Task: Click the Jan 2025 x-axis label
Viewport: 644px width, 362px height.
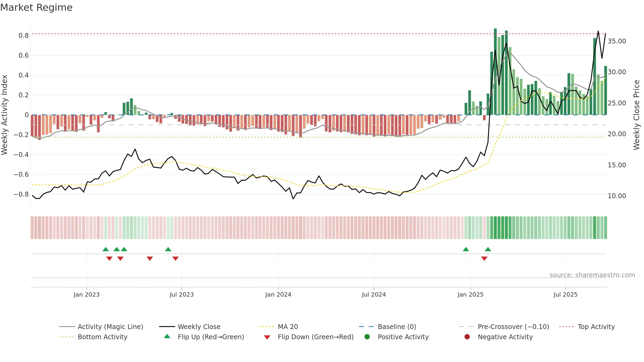Action: [x=470, y=294]
